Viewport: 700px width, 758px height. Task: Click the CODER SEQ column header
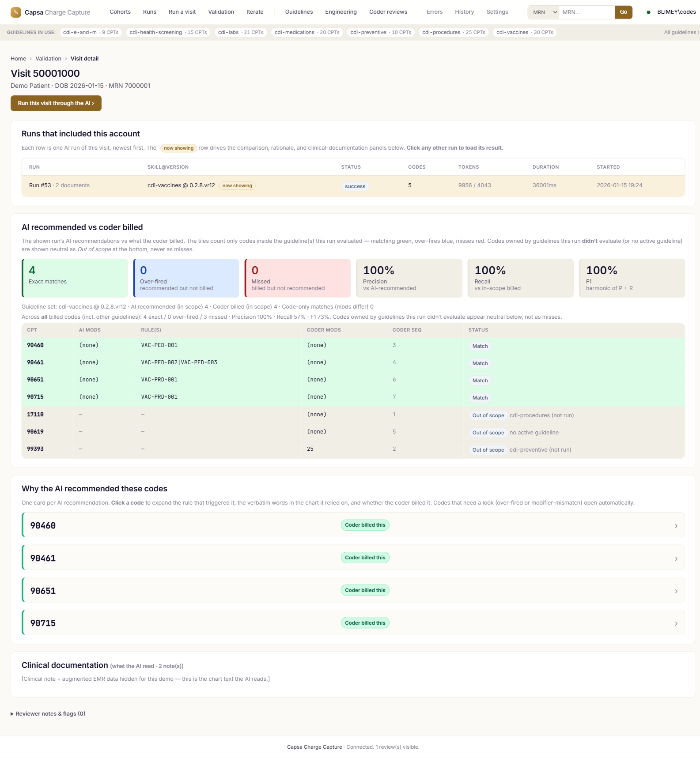tap(407, 330)
